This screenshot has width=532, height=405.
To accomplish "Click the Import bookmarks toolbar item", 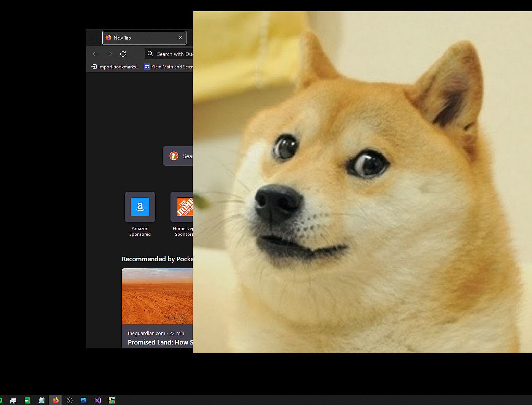I will [115, 67].
